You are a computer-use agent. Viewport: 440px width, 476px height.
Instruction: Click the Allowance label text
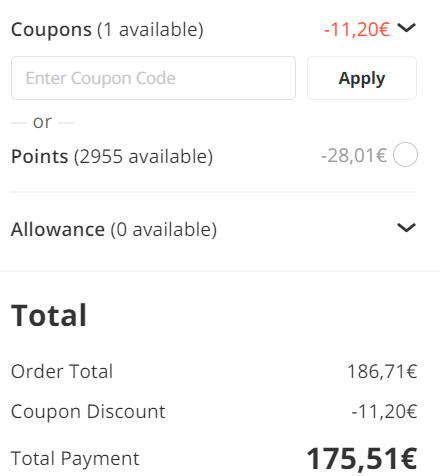coord(58,229)
